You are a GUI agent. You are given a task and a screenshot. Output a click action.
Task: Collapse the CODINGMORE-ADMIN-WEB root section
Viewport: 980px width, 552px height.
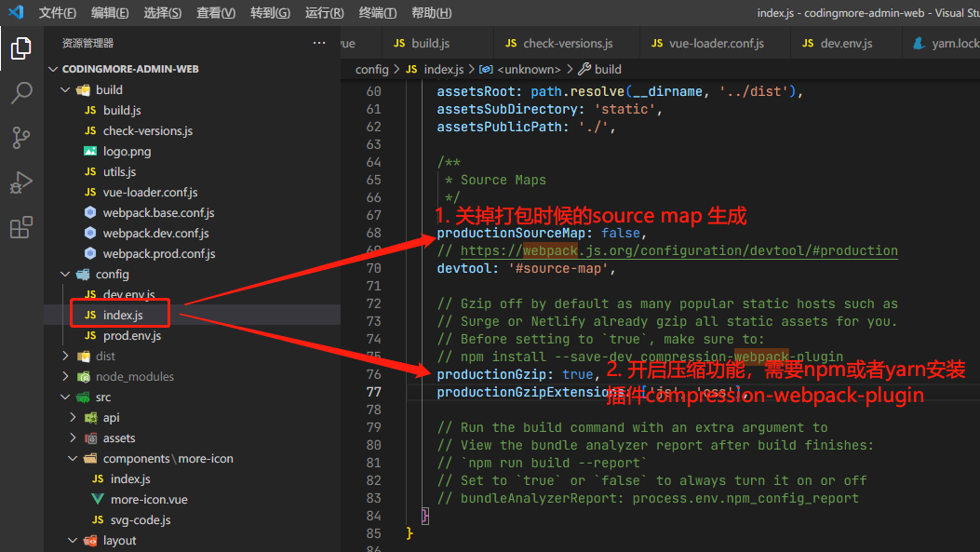tap(53, 69)
